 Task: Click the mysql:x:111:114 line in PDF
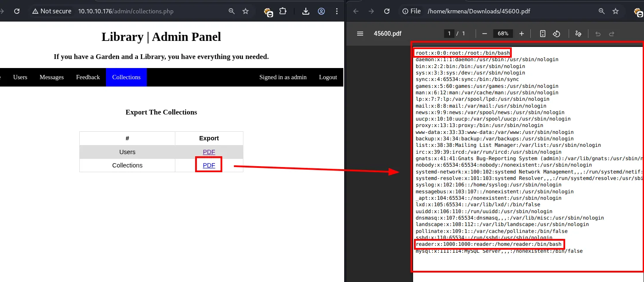499,251
